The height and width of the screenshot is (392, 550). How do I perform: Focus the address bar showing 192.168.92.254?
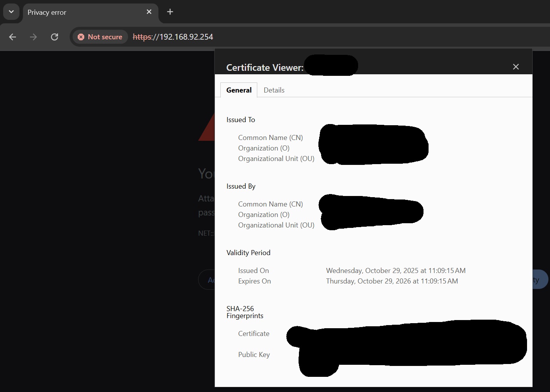click(272, 37)
